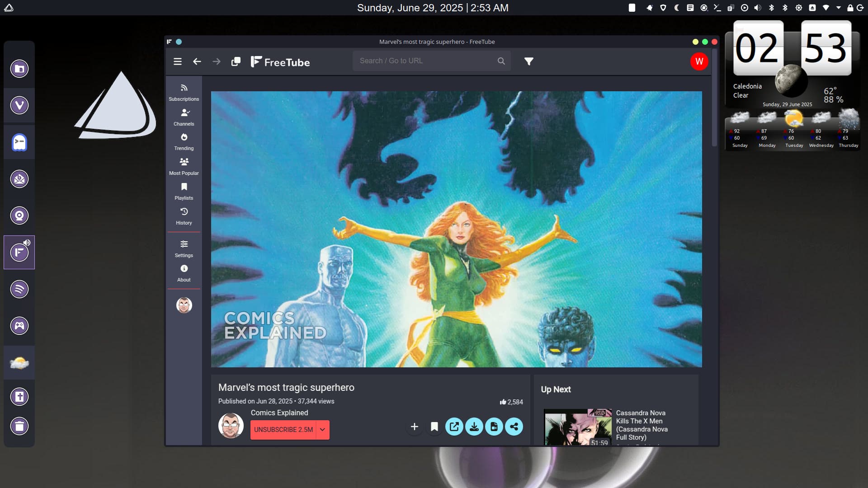This screenshot has height=488, width=868.
Task: Click the download video icon
Action: pyautogui.click(x=474, y=427)
